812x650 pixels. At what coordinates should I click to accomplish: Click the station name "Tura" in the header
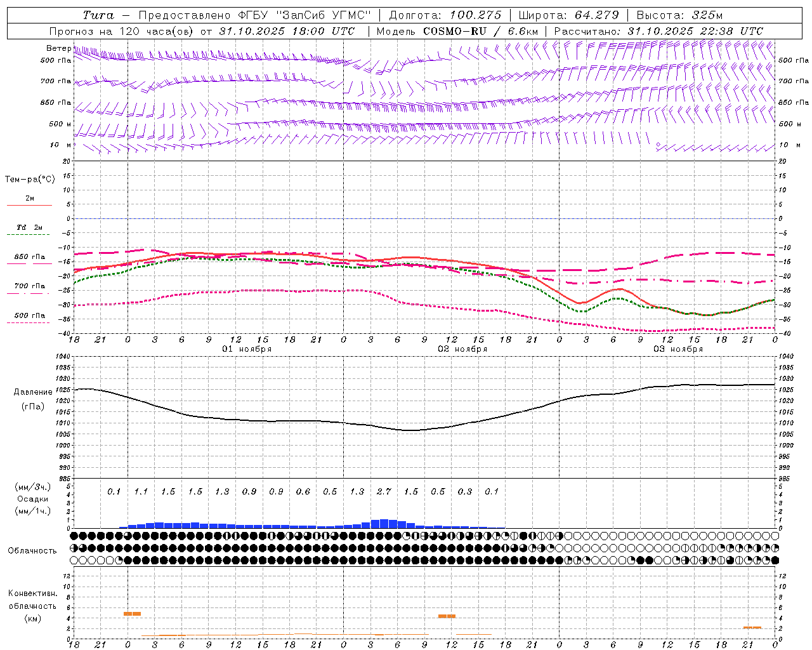(98, 15)
